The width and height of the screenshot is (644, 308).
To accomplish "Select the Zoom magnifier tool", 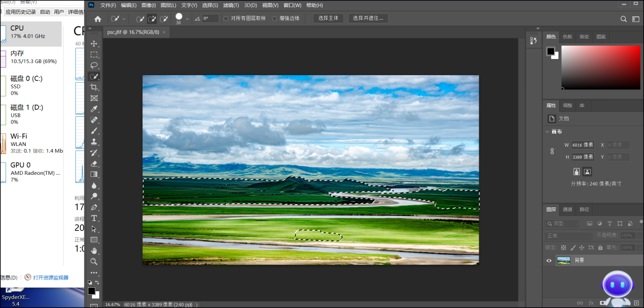I will click(94, 261).
